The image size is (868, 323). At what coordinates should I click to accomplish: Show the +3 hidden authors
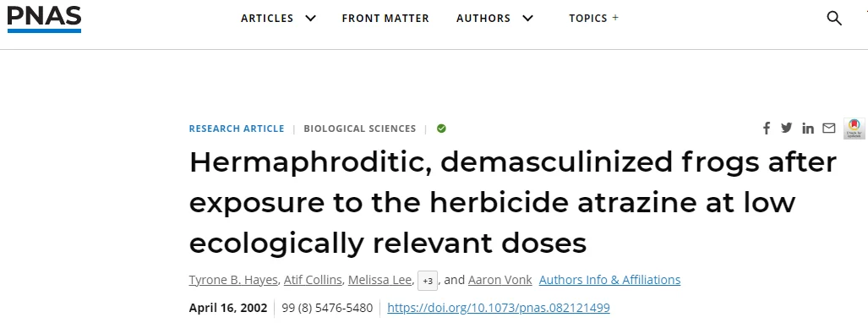pos(428,281)
